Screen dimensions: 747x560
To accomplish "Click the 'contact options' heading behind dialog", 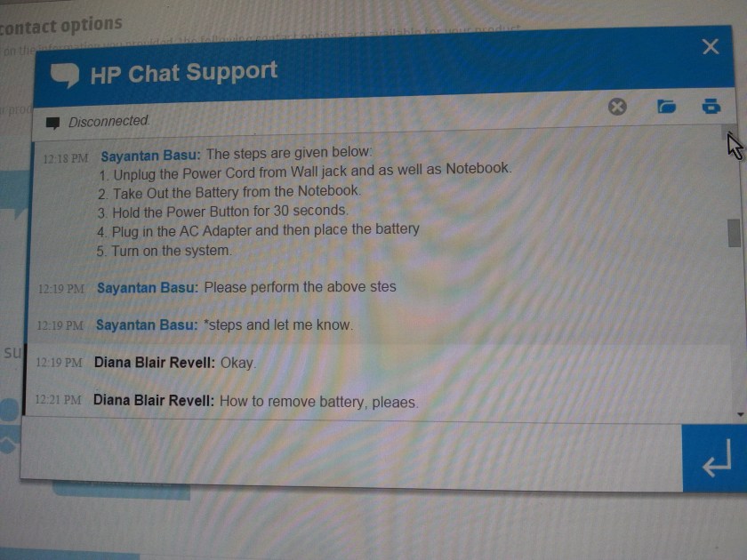I will (61, 26).
